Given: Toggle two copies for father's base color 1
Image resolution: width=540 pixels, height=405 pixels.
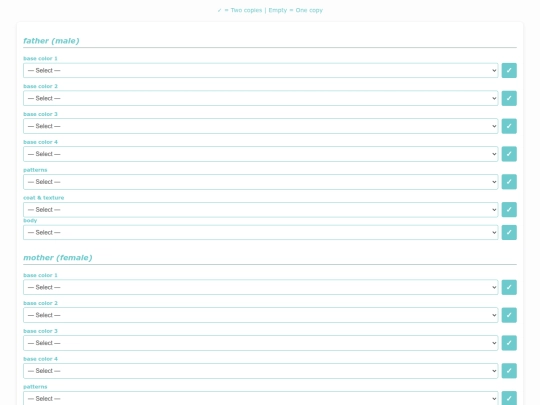Looking at the screenshot, I should point(509,70).
